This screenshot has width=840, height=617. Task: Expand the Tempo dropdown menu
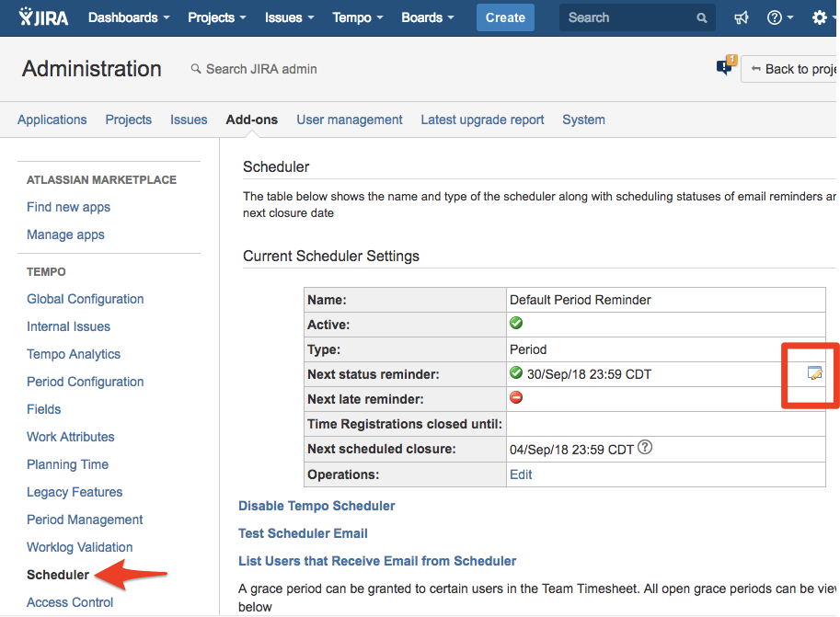(358, 17)
